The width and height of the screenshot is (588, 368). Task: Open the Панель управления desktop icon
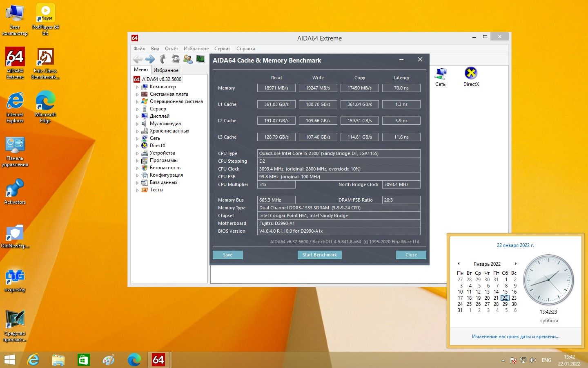coord(15,152)
